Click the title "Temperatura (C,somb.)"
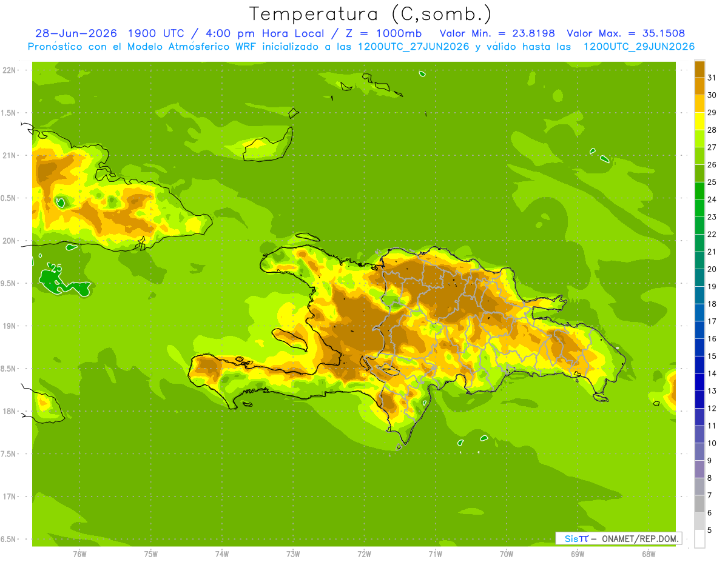 (x=370, y=14)
